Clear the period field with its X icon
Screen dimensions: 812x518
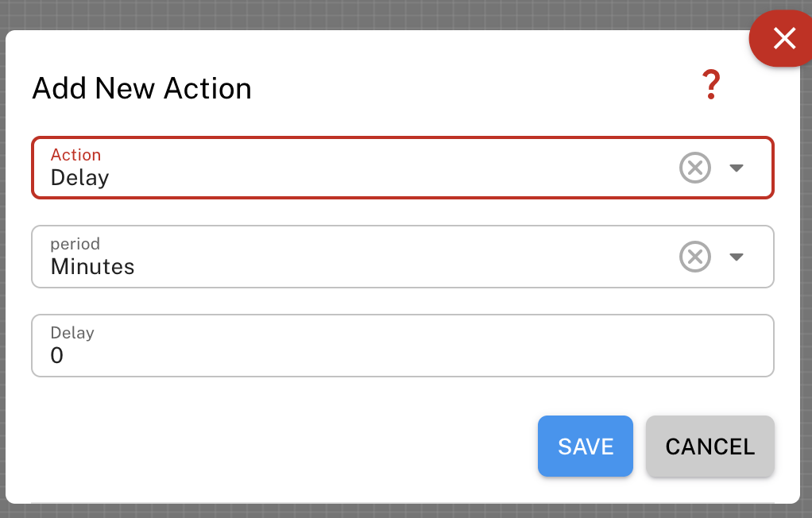(x=694, y=257)
